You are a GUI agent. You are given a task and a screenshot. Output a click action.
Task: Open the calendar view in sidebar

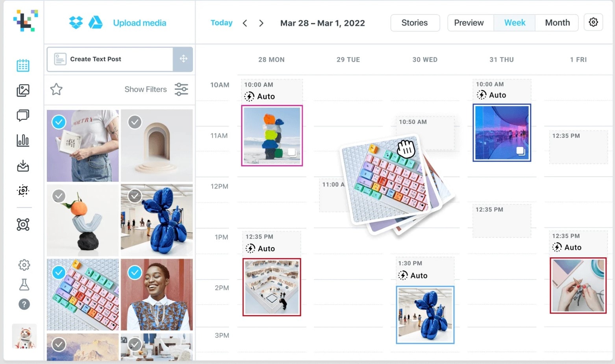click(23, 65)
